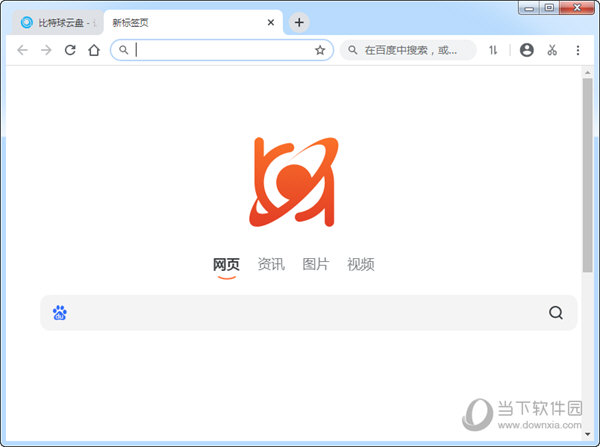The width and height of the screenshot is (600, 447).
Task: Click the vertical scrollbar thumb
Action: click(587, 175)
